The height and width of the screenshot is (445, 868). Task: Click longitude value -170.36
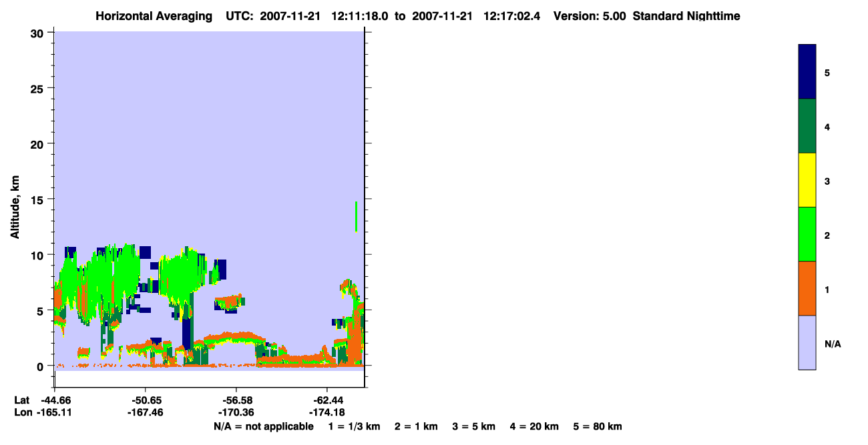pos(236,412)
